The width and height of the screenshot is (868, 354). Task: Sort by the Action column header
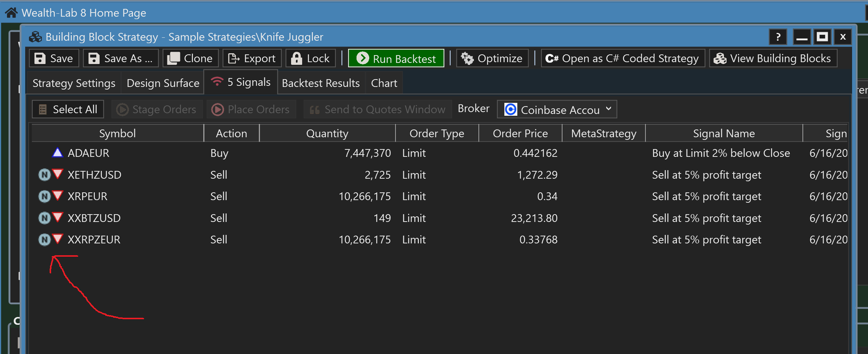coord(231,133)
